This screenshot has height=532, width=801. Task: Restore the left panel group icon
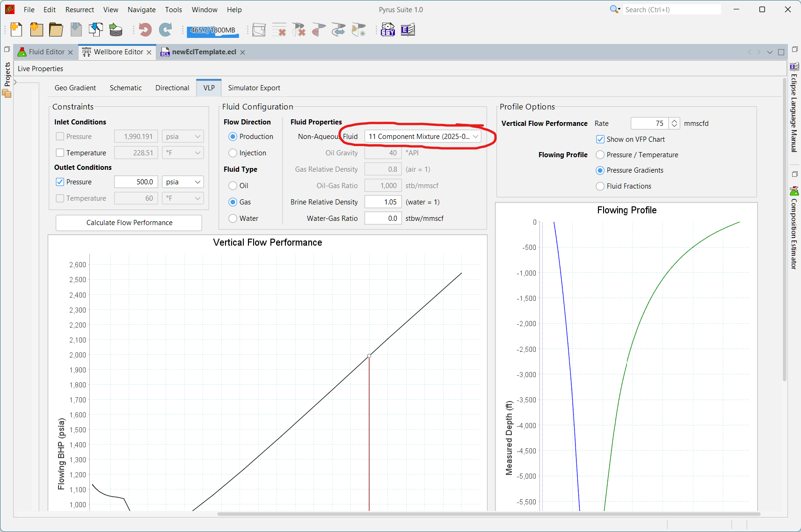pyautogui.click(x=7, y=49)
